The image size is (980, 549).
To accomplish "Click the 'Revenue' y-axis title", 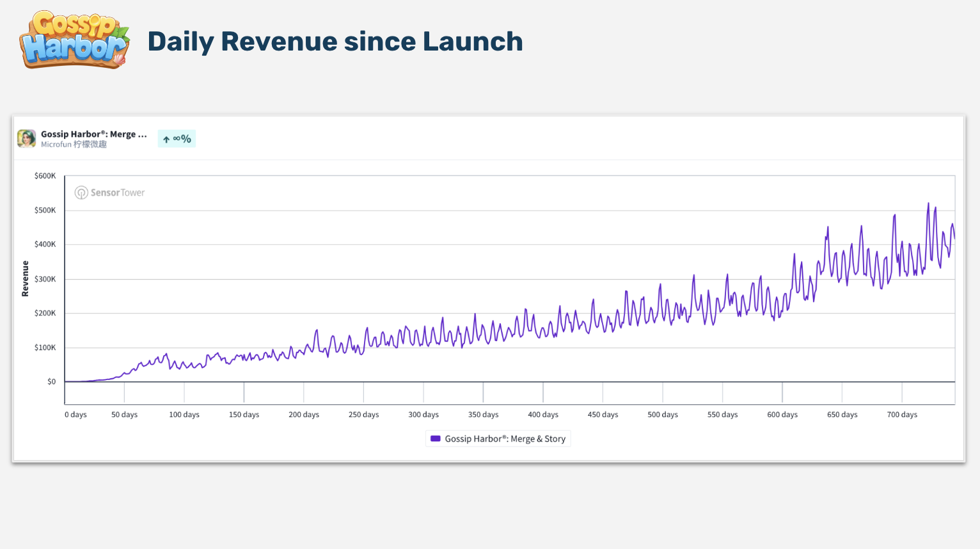I will tap(26, 278).
